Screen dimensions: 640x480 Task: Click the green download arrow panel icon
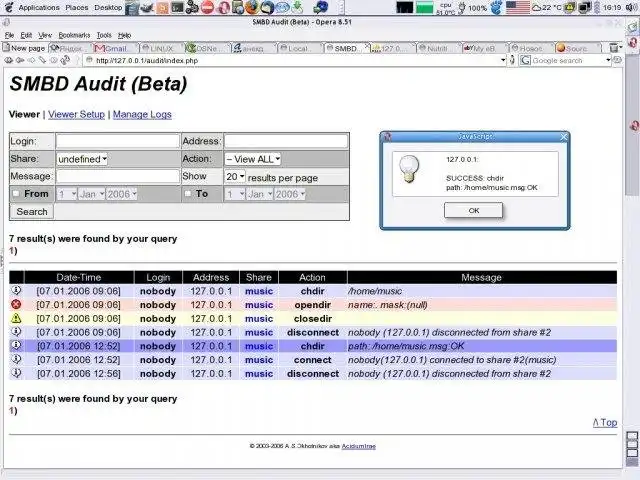tap(298, 7)
